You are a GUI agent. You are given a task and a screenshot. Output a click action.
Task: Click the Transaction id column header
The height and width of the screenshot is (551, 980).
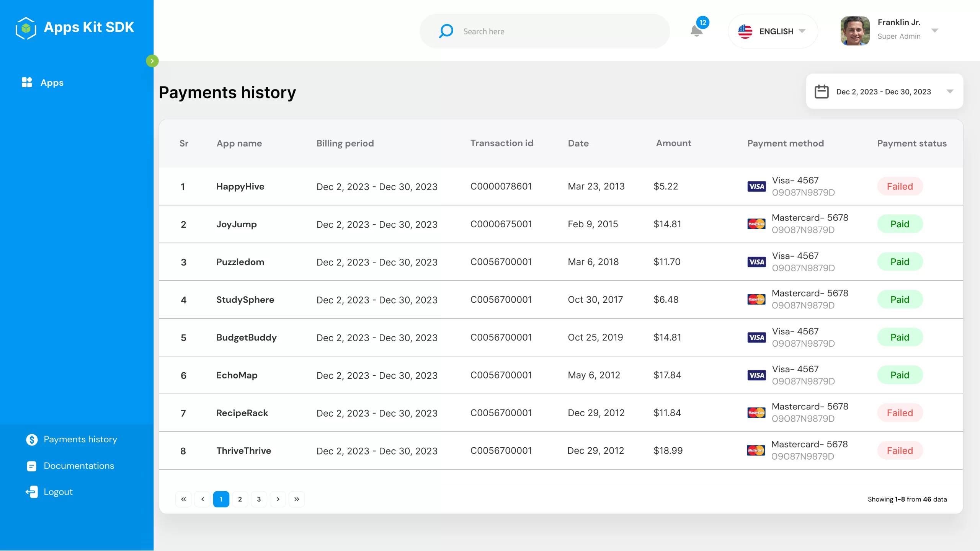click(501, 143)
